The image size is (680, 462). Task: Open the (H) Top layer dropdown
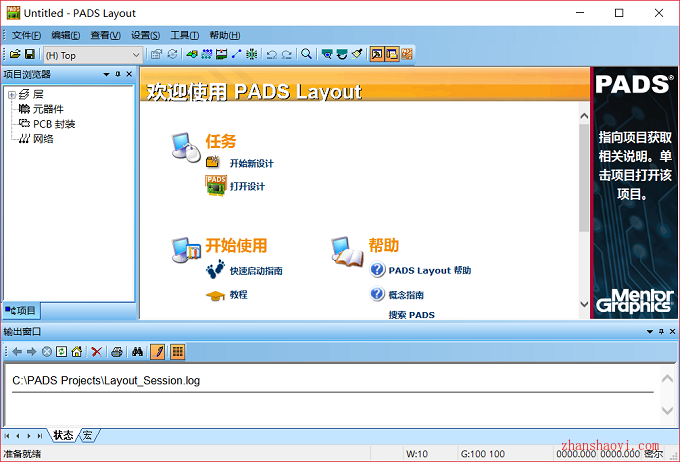(93, 55)
